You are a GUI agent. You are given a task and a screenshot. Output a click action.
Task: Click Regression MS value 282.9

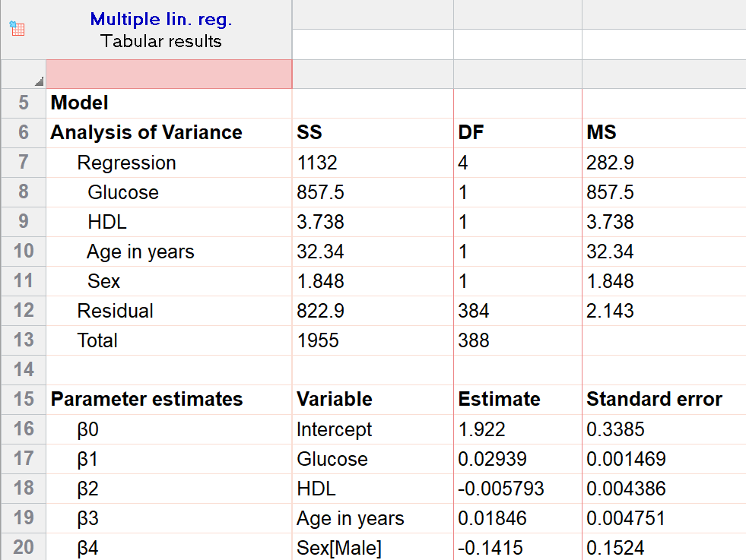click(x=610, y=163)
